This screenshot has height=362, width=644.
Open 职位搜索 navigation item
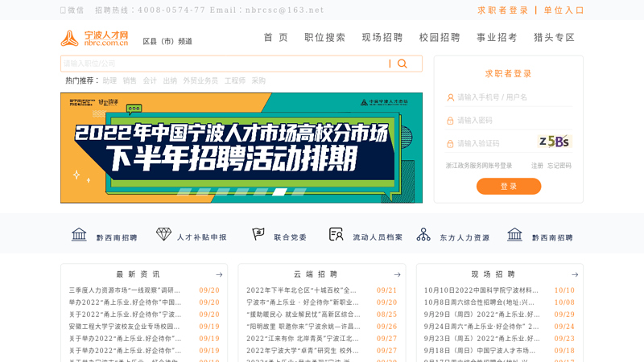pos(325,38)
